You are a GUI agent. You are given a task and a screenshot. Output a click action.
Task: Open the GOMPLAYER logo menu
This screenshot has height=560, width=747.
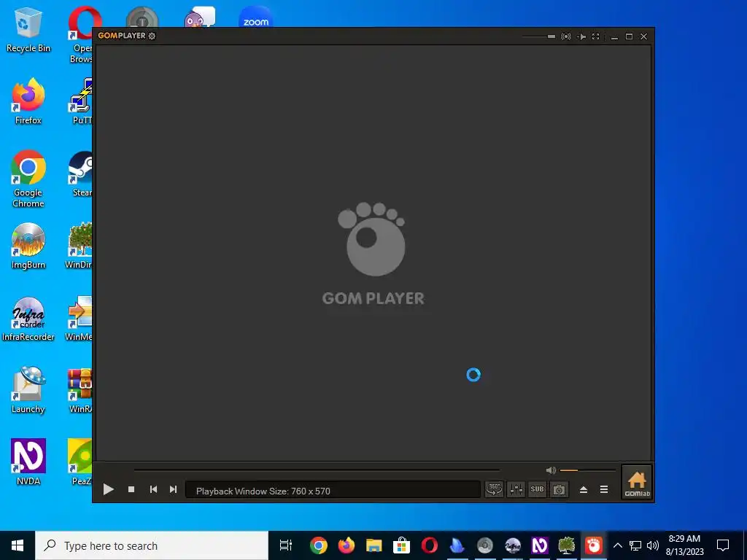(x=122, y=35)
